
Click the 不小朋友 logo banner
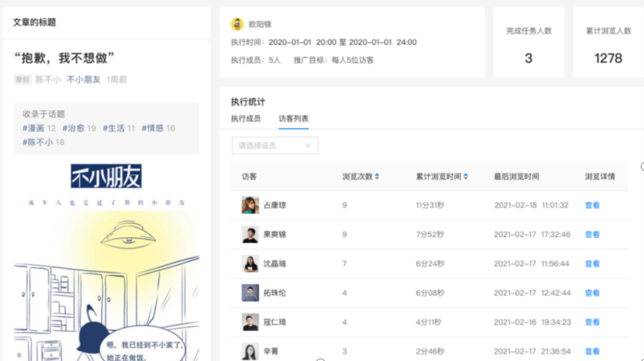[x=106, y=177]
